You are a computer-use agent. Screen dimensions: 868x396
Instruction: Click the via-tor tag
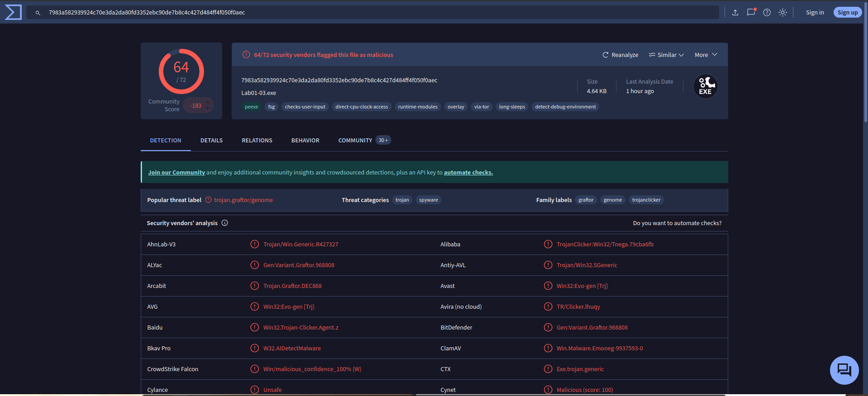pos(481,107)
